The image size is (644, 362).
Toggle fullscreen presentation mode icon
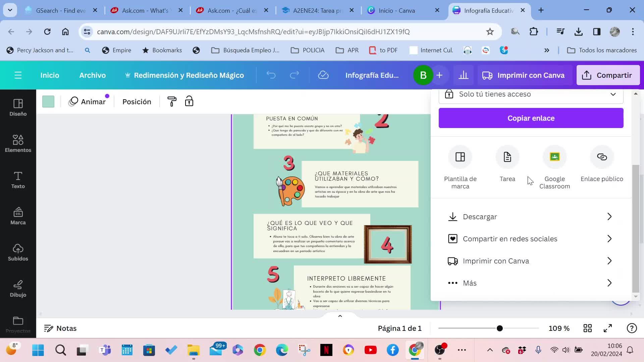tap(608, 328)
